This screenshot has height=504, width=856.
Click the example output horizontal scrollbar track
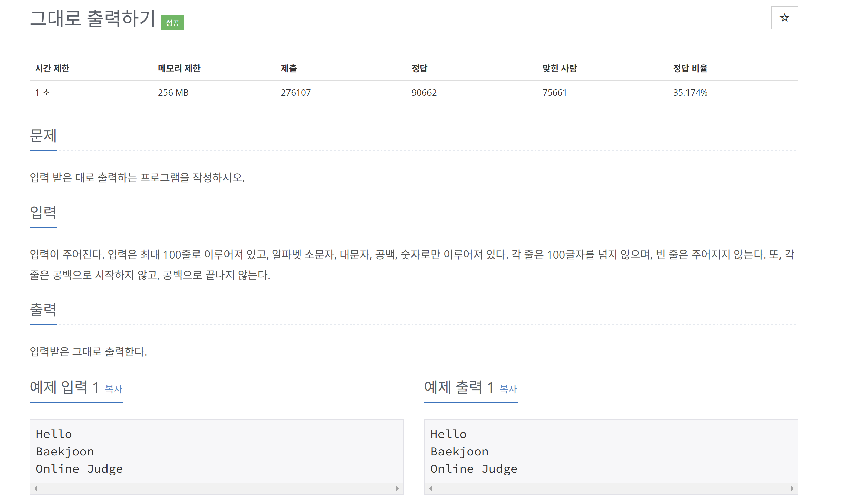pos(611,489)
